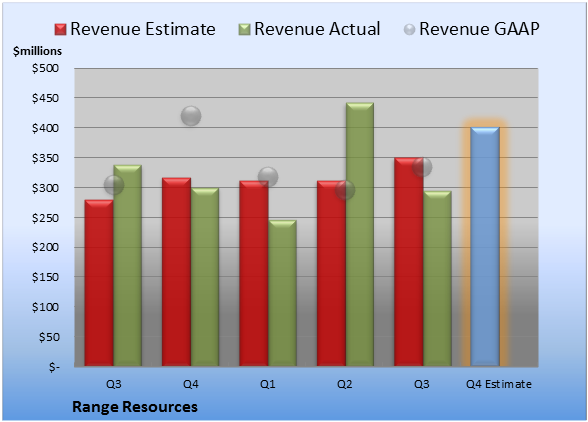The image size is (588, 422).
Task: Select the 'Revenue Actual' legend label
Action: [317, 29]
